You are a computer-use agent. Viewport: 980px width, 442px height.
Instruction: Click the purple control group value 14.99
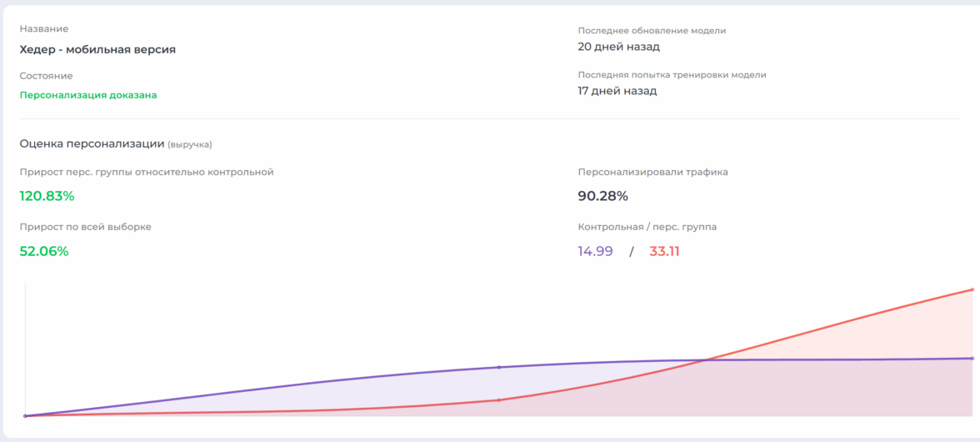point(595,251)
